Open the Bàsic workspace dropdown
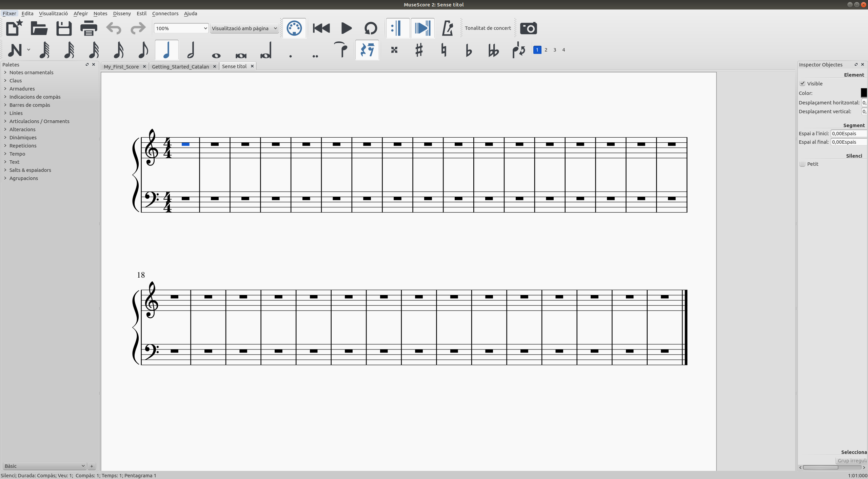This screenshot has width=868, height=479. tap(44, 466)
